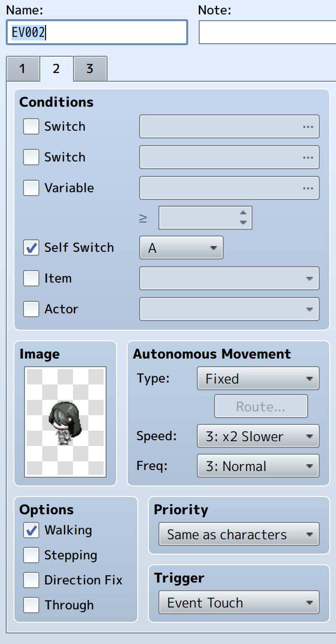Click the disabled Route... button

pos(261,407)
